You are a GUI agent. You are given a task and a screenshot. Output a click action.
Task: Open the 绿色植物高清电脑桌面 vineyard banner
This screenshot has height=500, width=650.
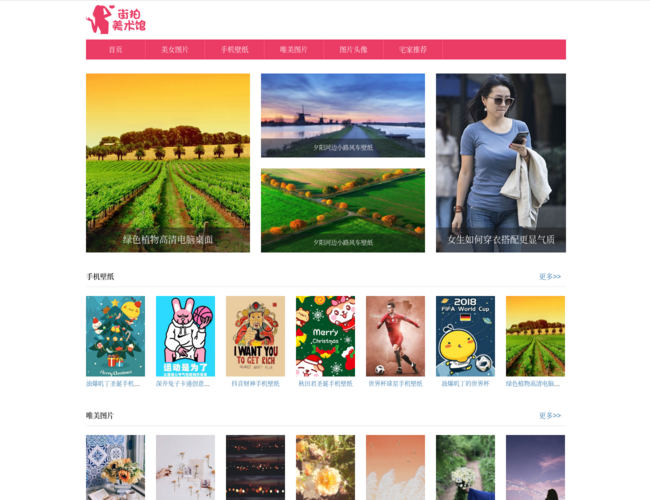click(x=168, y=163)
